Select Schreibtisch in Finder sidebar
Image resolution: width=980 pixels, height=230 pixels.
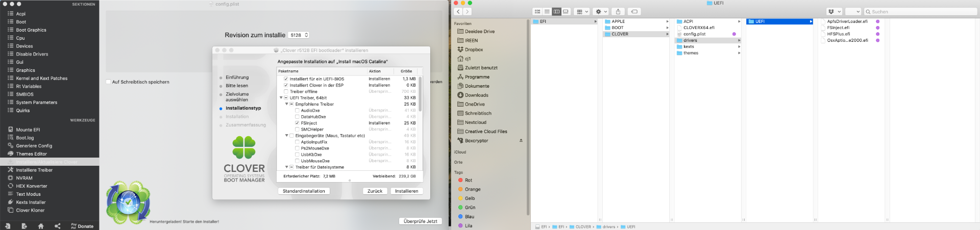click(x=478, y=114)
